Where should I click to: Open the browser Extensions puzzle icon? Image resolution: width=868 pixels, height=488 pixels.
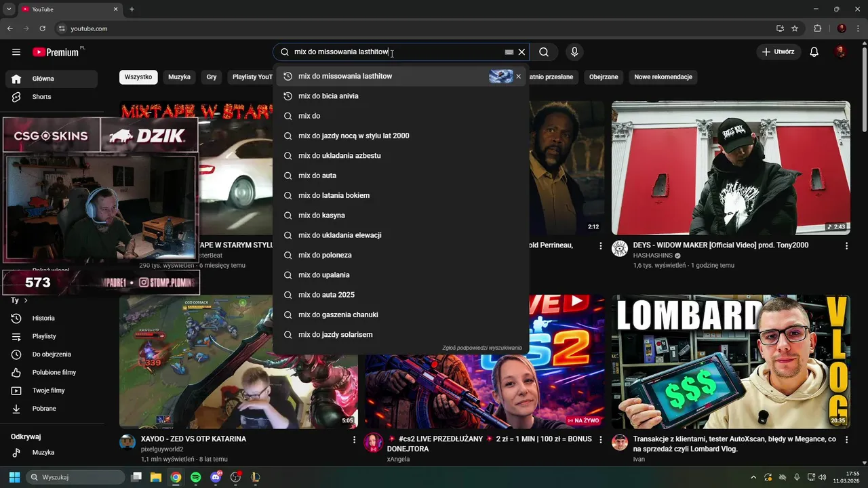pyautogui.click(x=817, y=28)
